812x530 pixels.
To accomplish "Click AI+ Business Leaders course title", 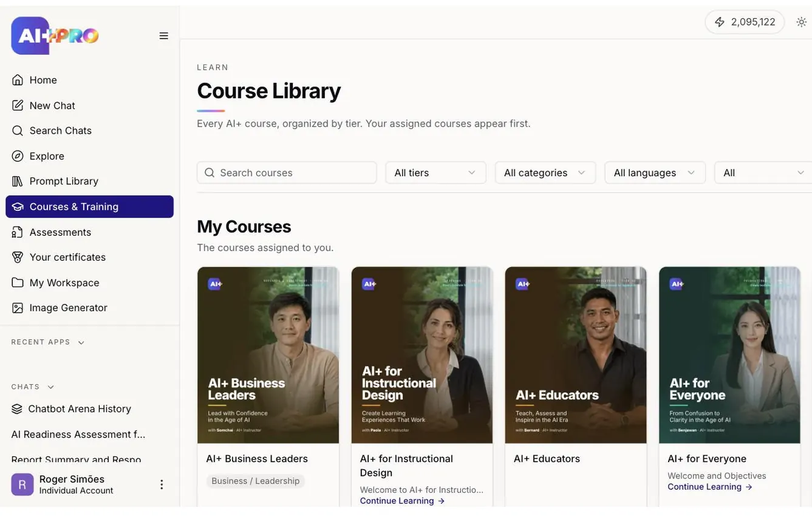I will 257,459.
